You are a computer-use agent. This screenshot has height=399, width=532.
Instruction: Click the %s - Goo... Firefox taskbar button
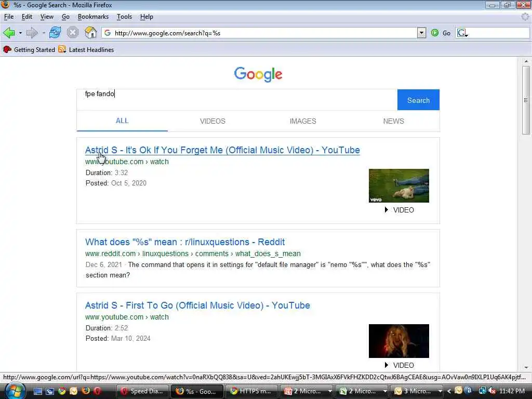pyautogui.click(x=197, y=391)
